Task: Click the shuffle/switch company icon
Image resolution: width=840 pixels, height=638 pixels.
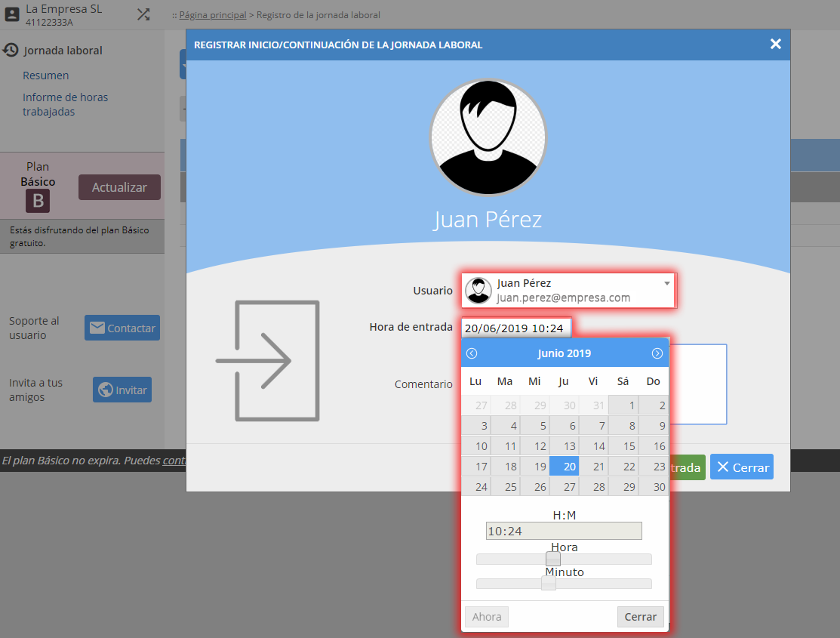Action: point(143,14)
